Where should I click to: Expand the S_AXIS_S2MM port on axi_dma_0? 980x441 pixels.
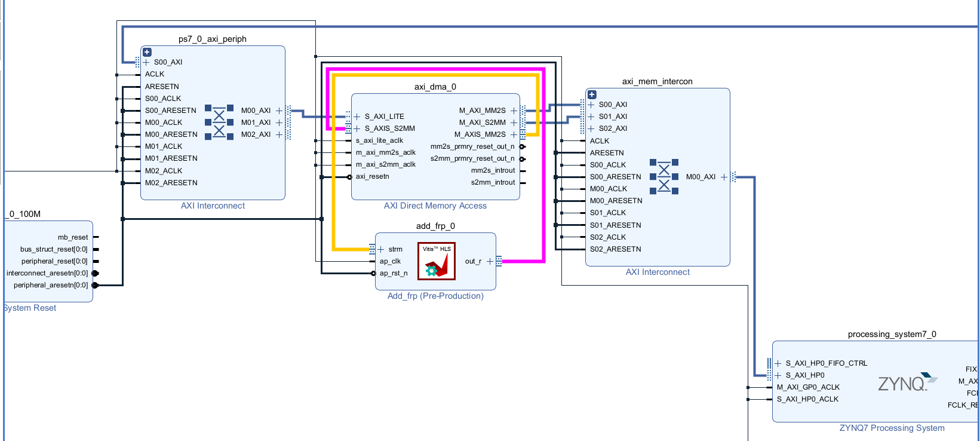tap(357, 128)
